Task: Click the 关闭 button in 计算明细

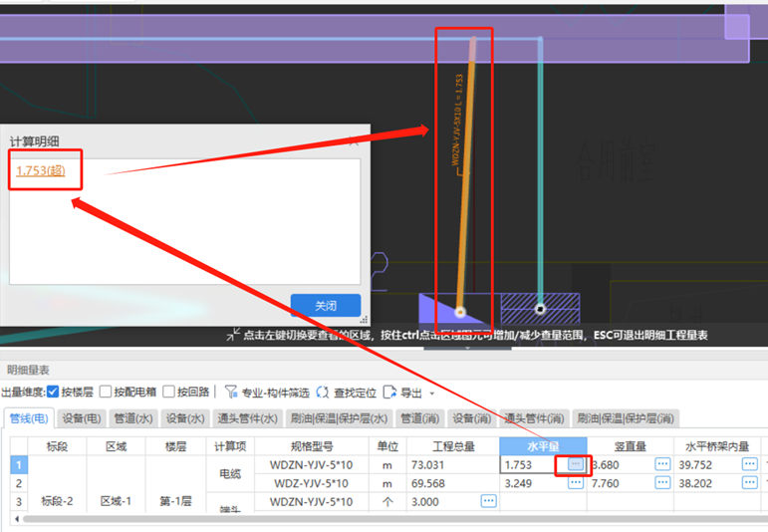Action: [325, 306]
